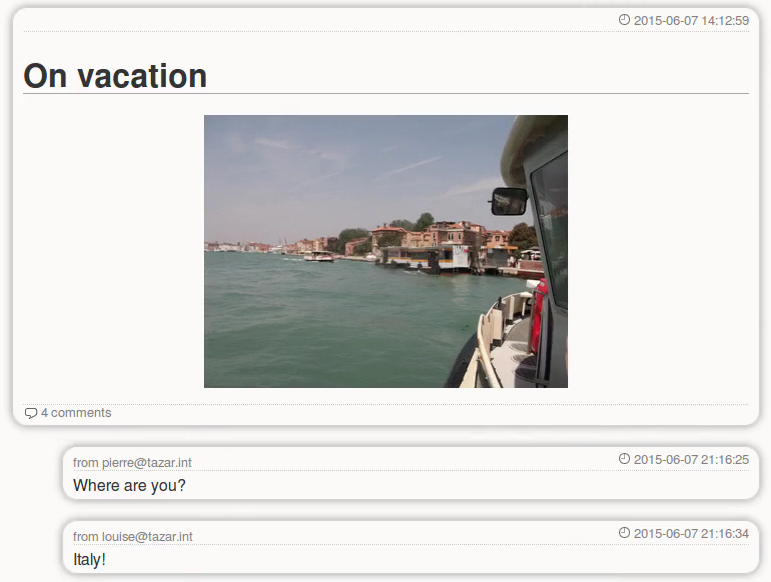This screenshot has width=771, height=582.
Task: Open the 'On vacation' post title
Action: (115, 76)
